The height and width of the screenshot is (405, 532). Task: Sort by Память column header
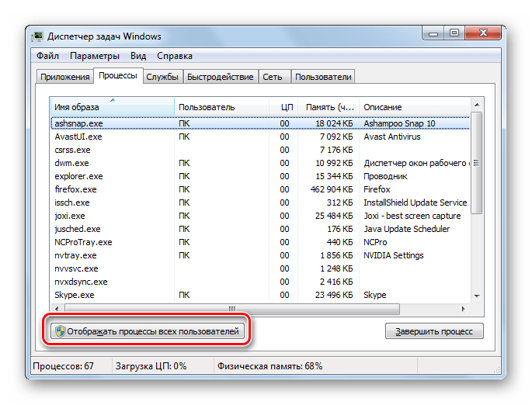tap(329, 107)
